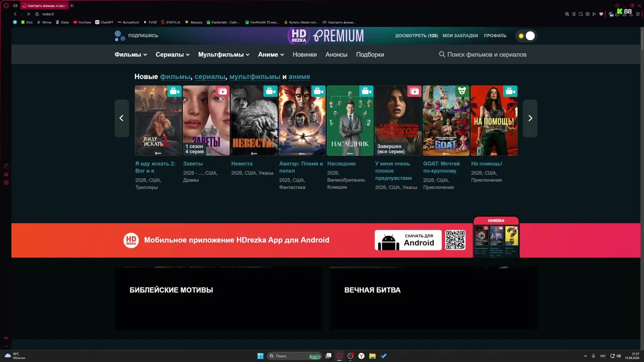Click the weather widget in the taskbar
This screenshot has height=362, width=644.
[15, 356]
